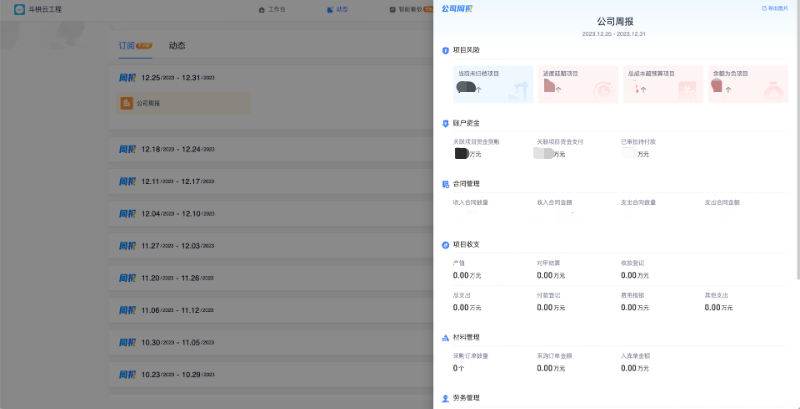Click the 进度延期项目 risk card
Viewport: 800px width, 409px height.
pyautogui.click(x=578, y=85)
